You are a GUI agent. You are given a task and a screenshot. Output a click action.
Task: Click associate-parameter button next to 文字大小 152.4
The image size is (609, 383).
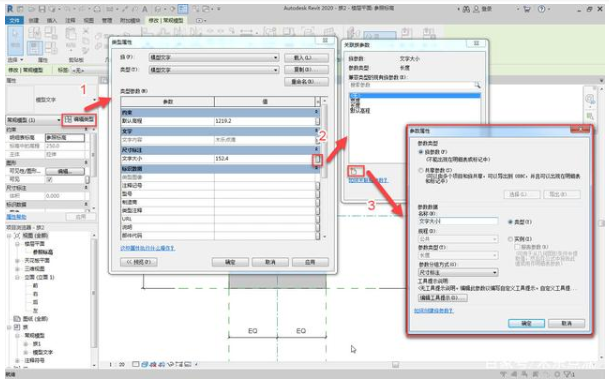317,159
